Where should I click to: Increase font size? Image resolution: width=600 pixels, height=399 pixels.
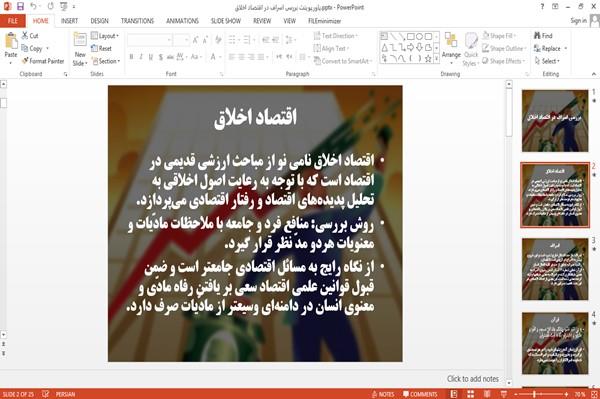[x=196, y=40]
